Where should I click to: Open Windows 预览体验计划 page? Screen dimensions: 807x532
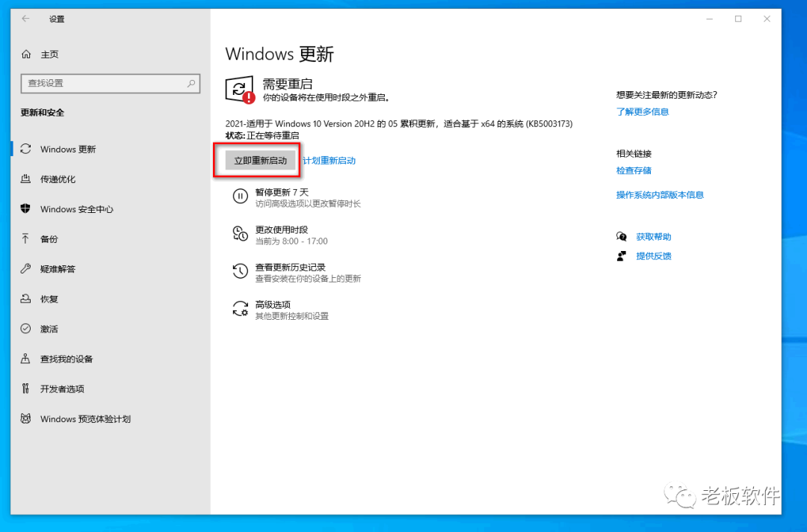110,418
